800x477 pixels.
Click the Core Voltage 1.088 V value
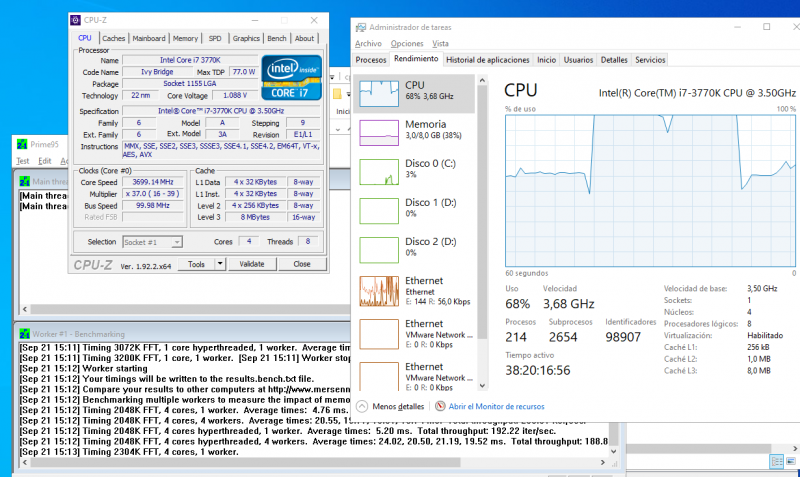(235, 95)
